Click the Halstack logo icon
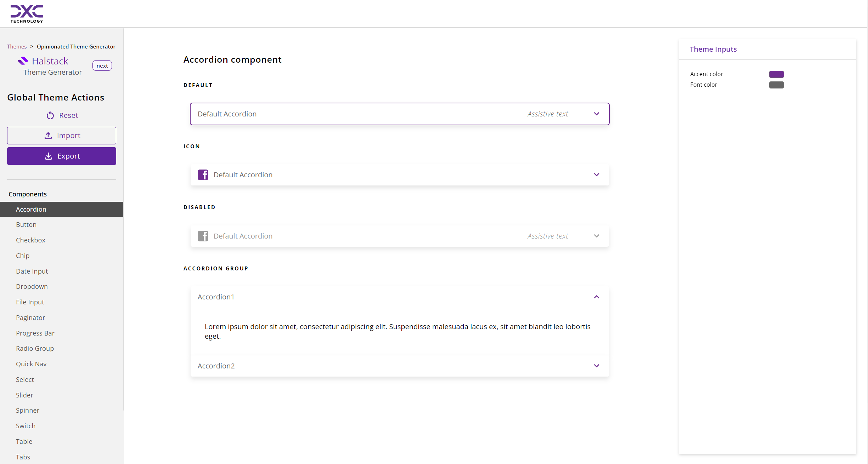This screenshot has height=464, width=868. click(23, 60)
